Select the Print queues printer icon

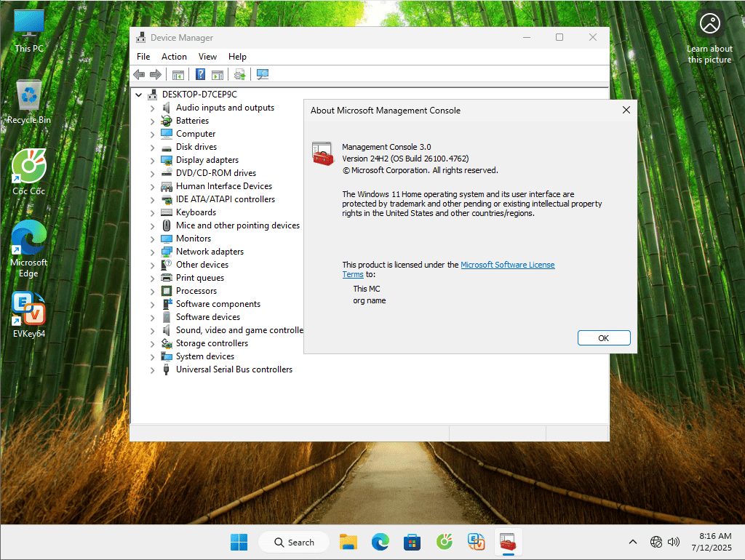pos(167,277)
